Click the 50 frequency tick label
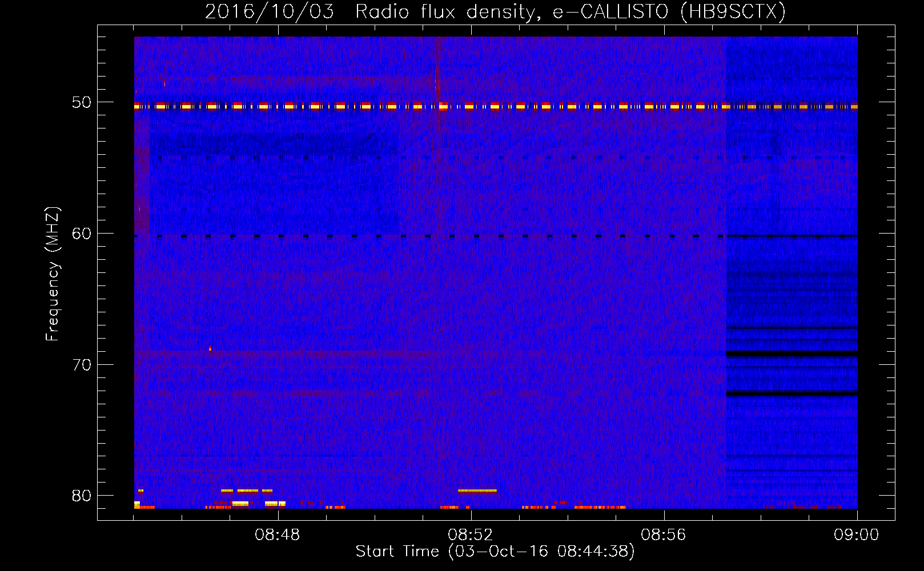This screenshot has width=924, height=571. coord(82,103)
